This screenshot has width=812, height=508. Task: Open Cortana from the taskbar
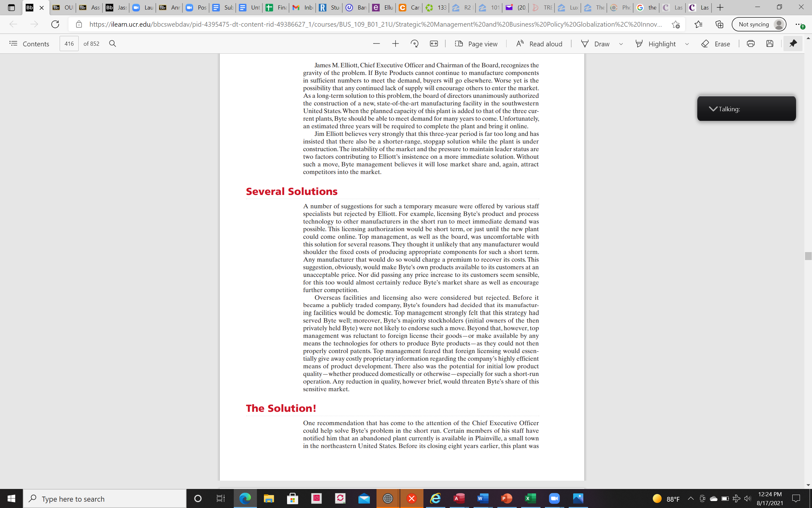point(198,498)
